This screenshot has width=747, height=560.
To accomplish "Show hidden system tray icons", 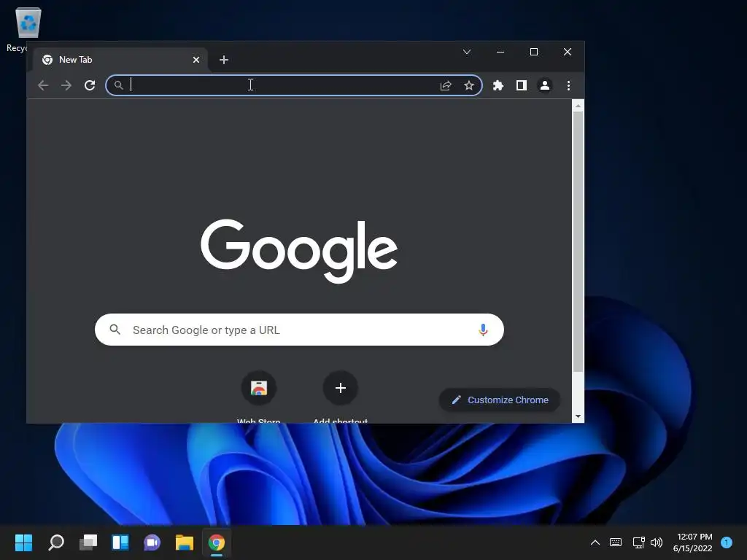I will (595, 542).
